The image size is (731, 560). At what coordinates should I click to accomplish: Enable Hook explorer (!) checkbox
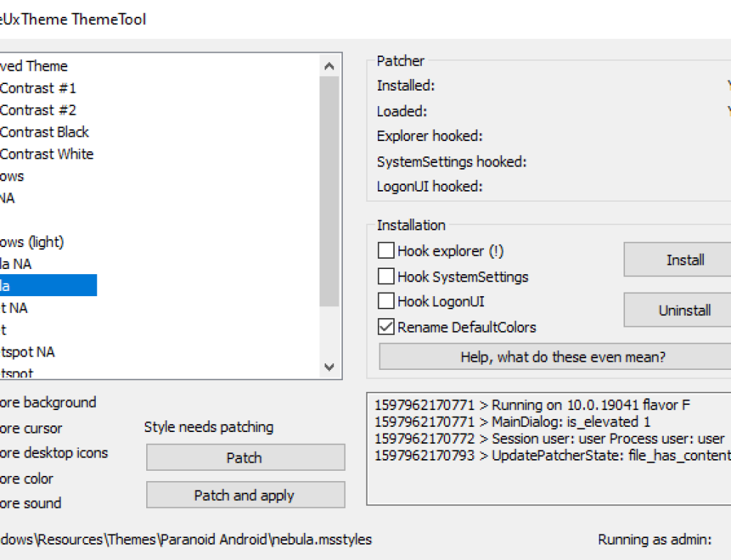tap(386, 251)
